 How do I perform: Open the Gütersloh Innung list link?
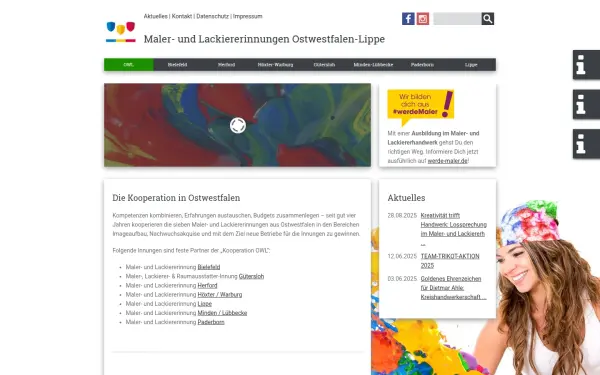251,276
